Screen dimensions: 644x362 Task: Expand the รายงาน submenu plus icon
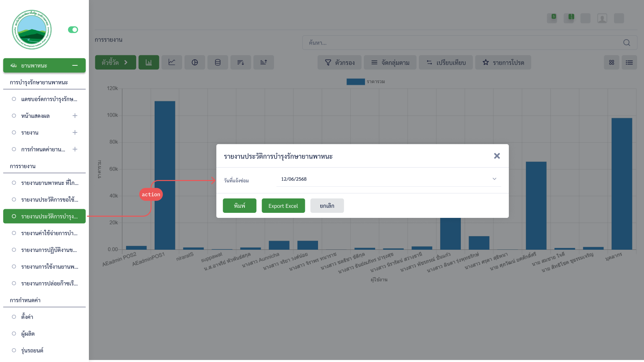tap(75, 132)
